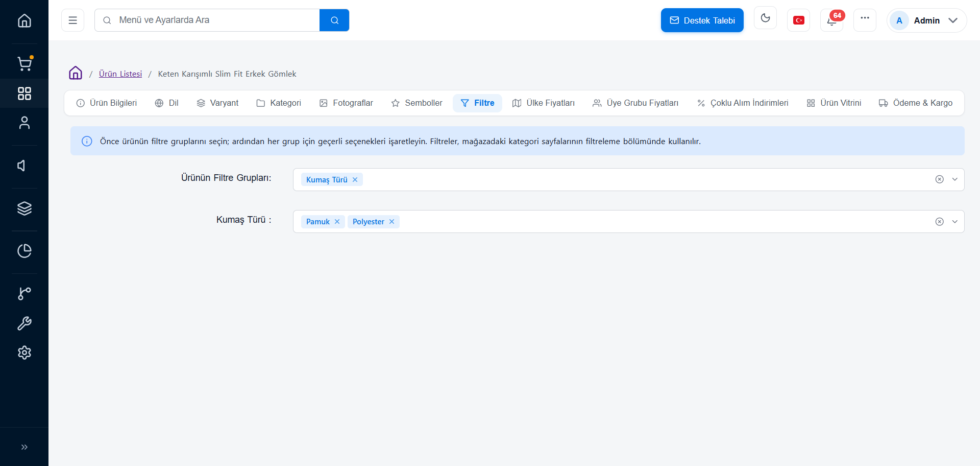Toggle the hamburger menu button
This screenshot has width=980, height=466.
point(72,20)
